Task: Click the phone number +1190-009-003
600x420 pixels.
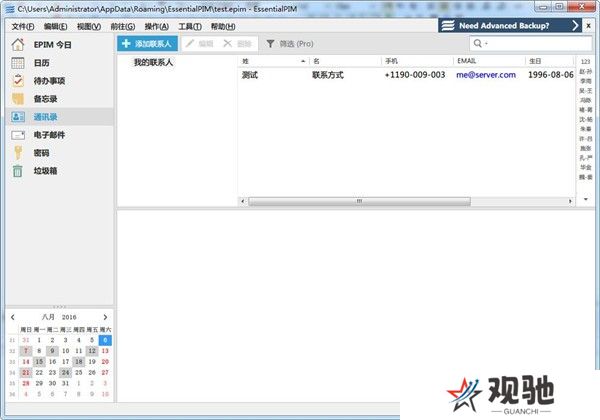Action: [415, 75]
